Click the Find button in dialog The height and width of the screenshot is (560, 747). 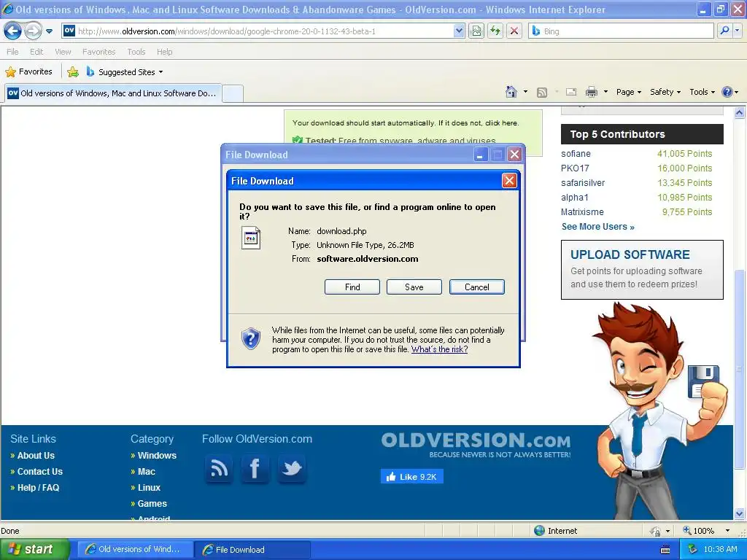coord(352,287)
